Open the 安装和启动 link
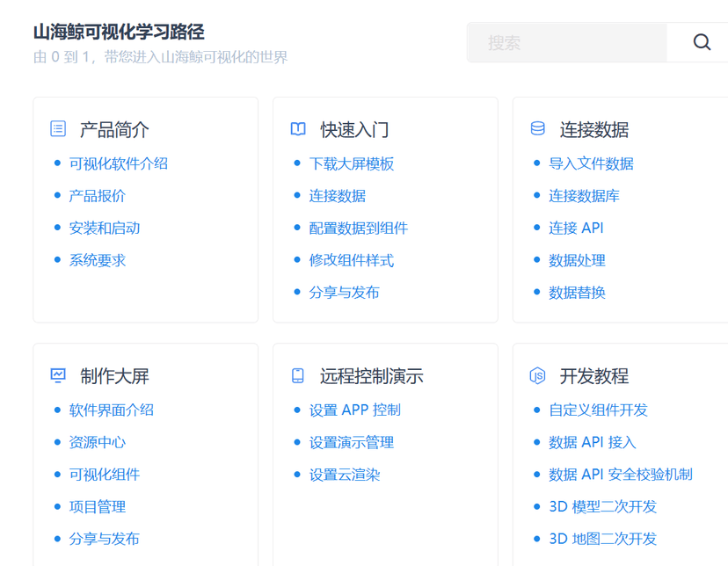This screenshot has width=728, height=566. point(105,228)
